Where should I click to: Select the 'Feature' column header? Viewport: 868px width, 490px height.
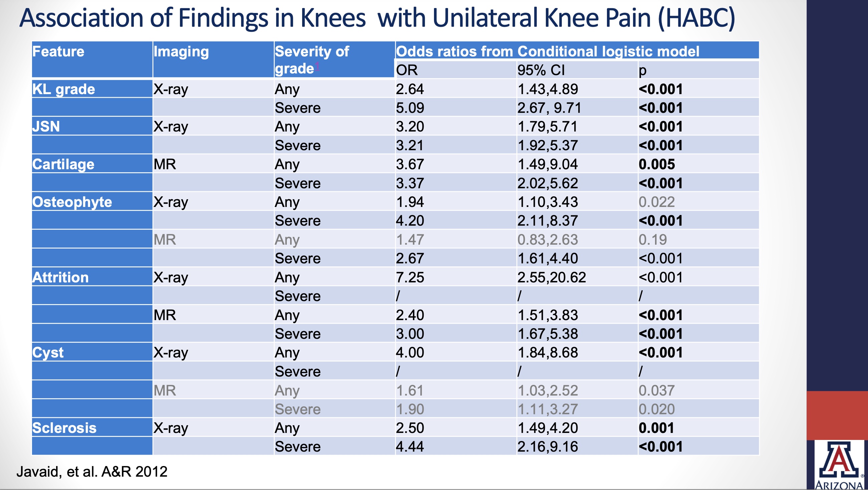coord(58,51)
